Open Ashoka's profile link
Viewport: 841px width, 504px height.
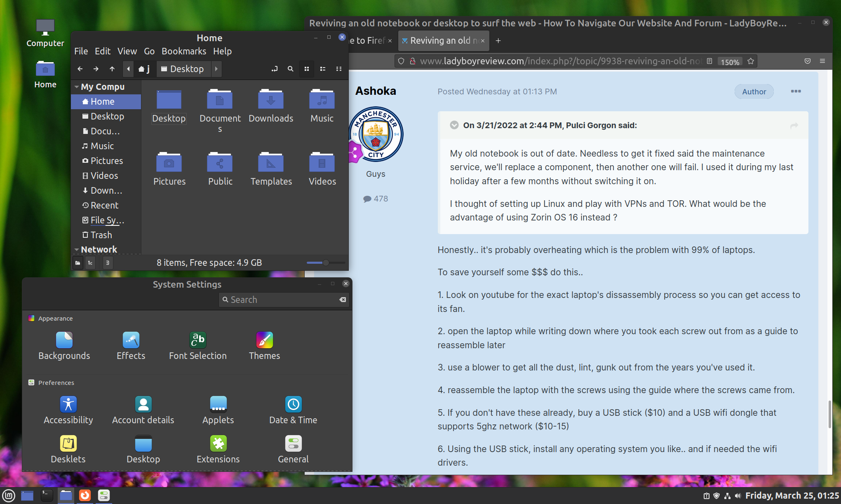point(376,91)
